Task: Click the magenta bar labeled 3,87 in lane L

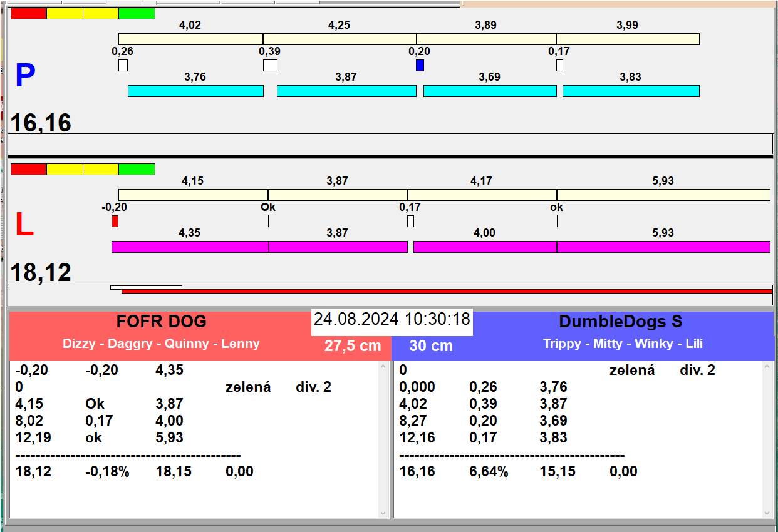Action: (x=338, y=247)
